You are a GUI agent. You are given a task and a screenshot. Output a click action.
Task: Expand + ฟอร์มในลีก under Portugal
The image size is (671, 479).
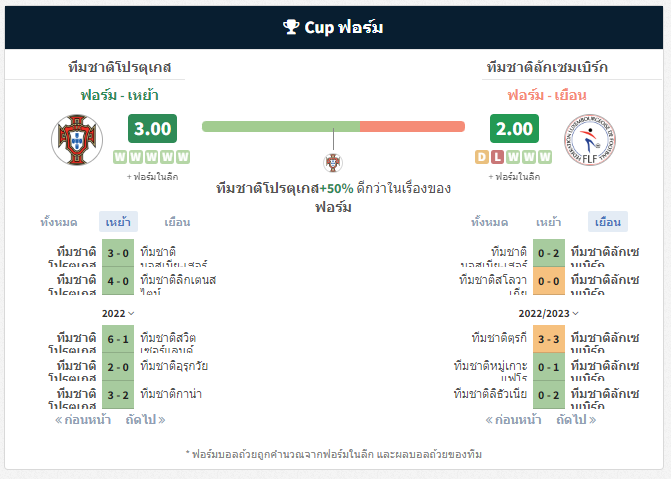[x=152, y=176]
